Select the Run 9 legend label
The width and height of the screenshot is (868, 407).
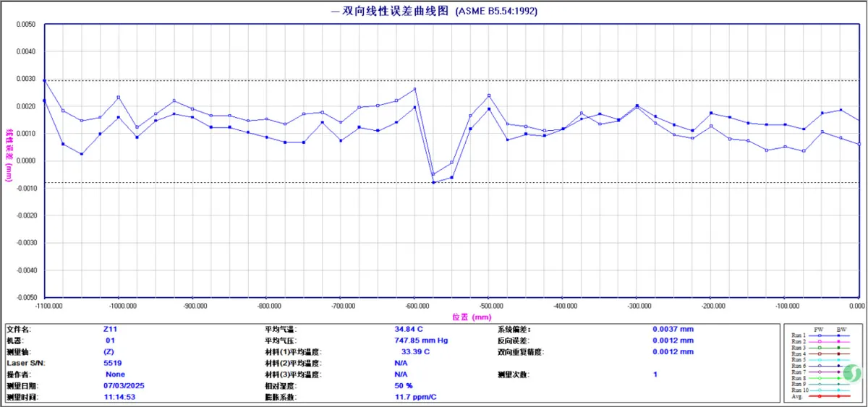click(x=798, y=384)
